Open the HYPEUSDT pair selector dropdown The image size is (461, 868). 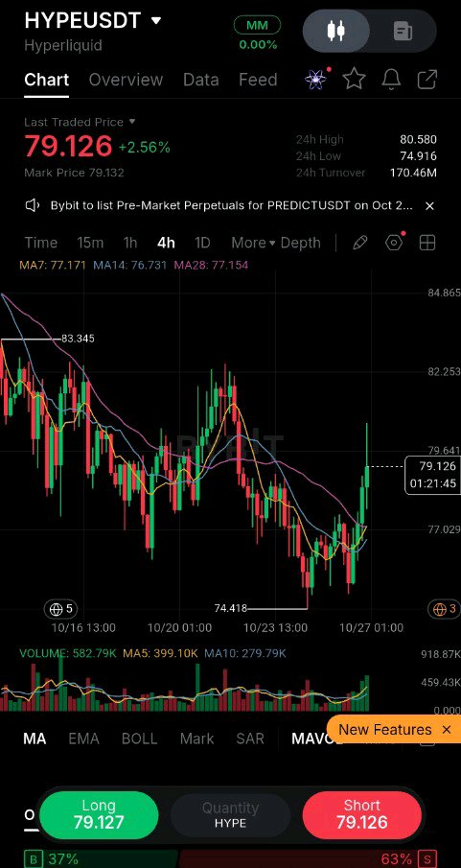click(x=93, y=20)
